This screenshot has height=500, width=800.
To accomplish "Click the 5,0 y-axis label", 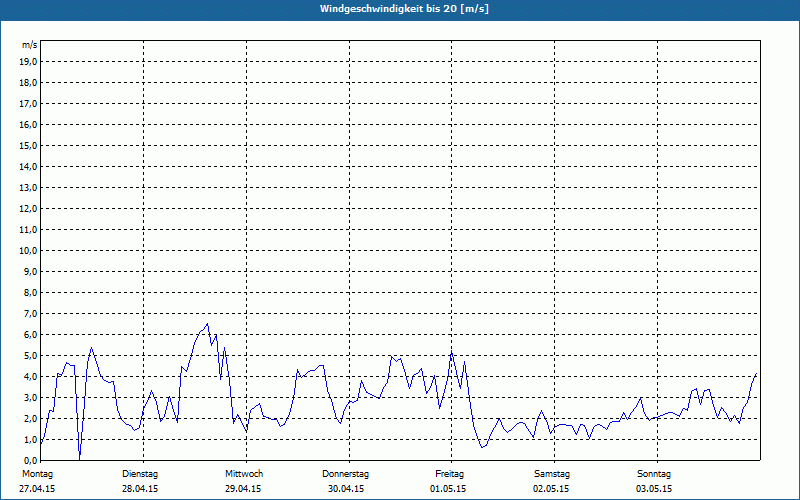I will 31,355.
